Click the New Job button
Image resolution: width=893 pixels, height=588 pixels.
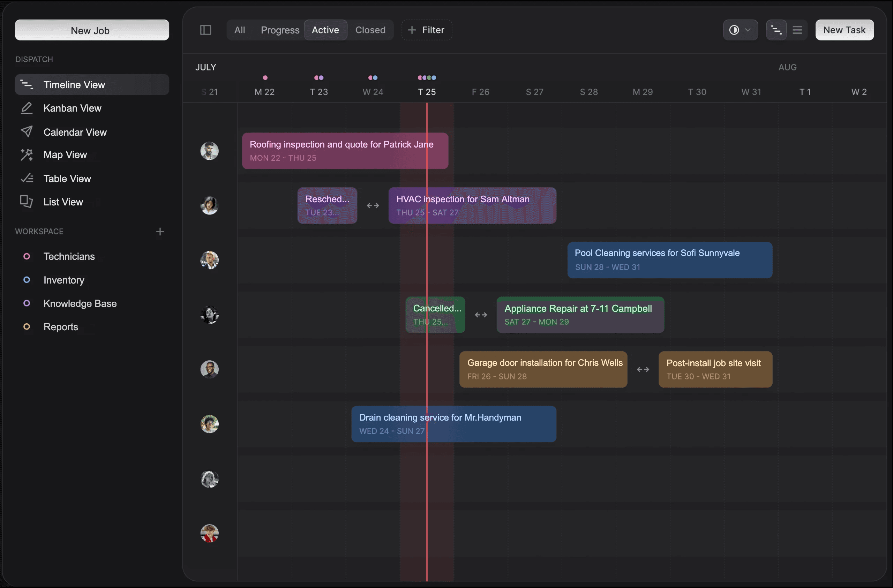pyautogui.click(x=92, y=30)
